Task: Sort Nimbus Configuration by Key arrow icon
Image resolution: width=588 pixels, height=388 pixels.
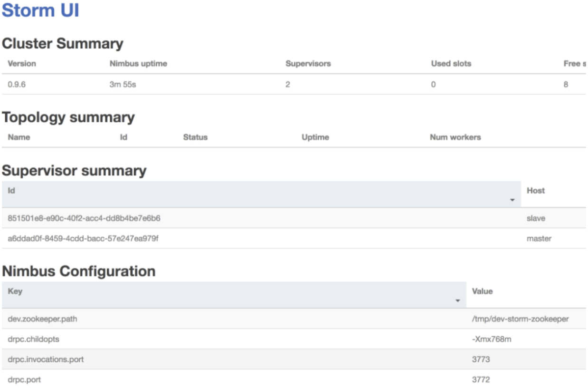Action: point(458,301)
